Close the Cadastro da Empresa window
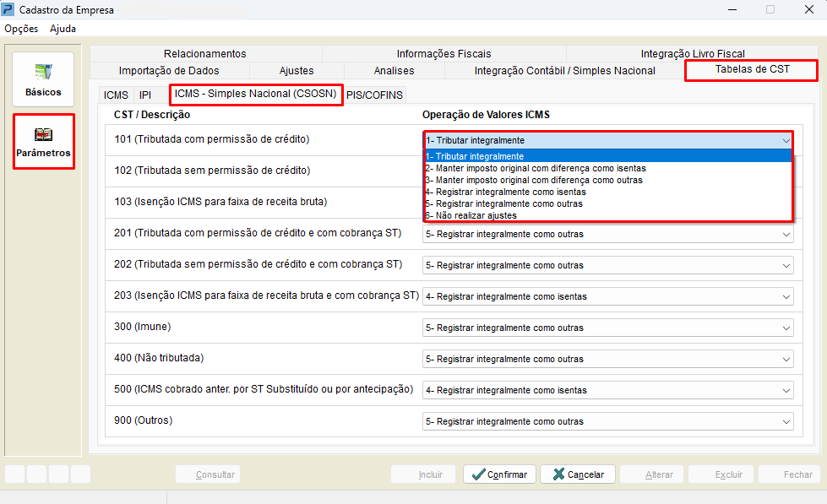 (x=809, y=9)
